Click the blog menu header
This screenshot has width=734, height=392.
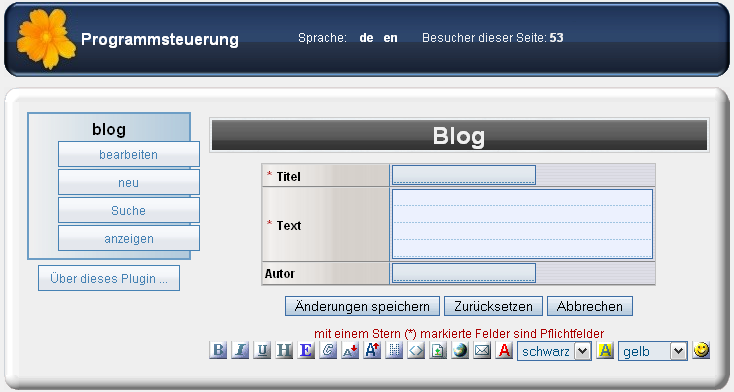click(109, 129)
